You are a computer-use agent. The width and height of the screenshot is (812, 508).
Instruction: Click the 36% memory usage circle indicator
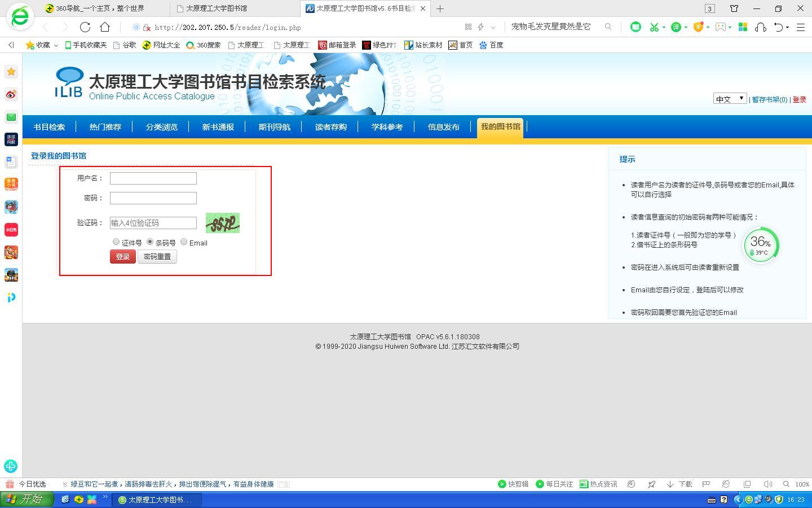[761, 245]
